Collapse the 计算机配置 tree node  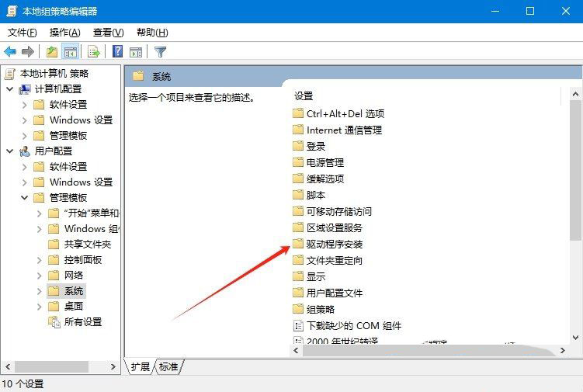10,89
